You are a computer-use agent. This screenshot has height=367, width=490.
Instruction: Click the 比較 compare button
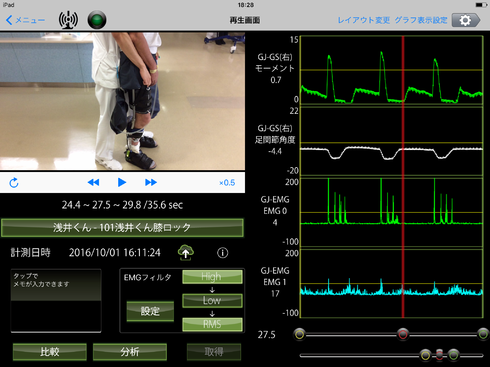click(50, 352)
